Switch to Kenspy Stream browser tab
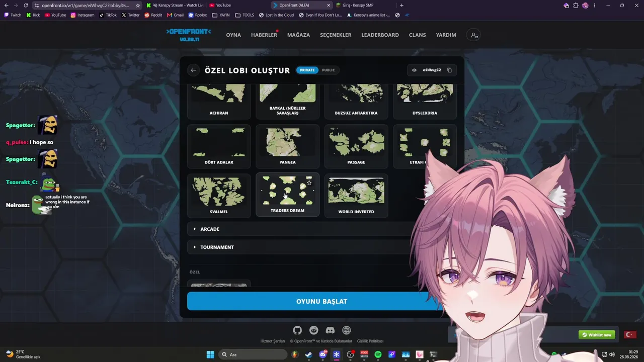Screen dimensions: 644x362 [x=175, y=5]
